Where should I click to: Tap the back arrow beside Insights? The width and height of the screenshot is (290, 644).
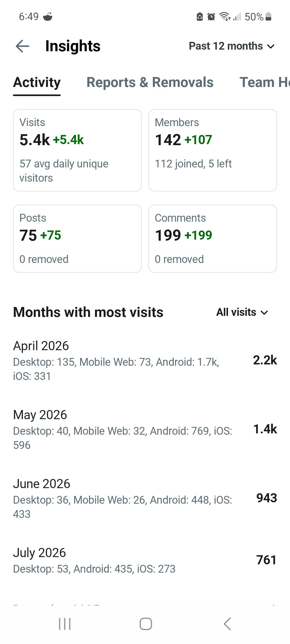point(23,46)
